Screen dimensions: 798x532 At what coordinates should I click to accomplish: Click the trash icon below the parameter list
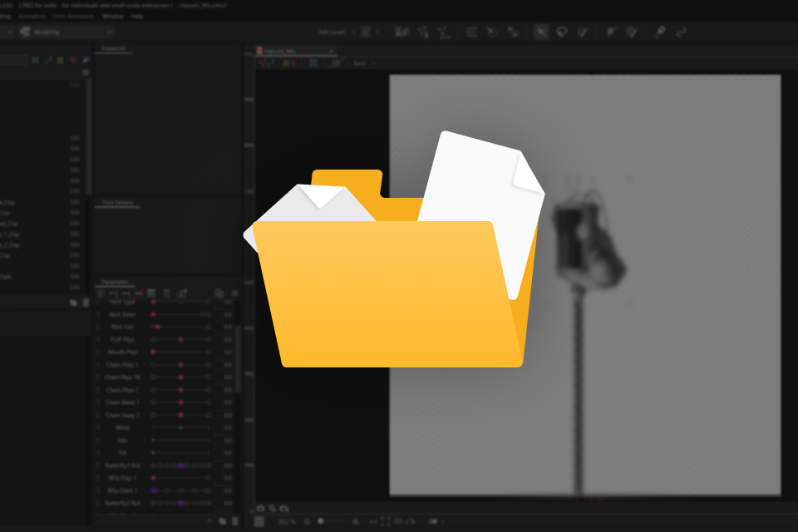pos(234,521)
